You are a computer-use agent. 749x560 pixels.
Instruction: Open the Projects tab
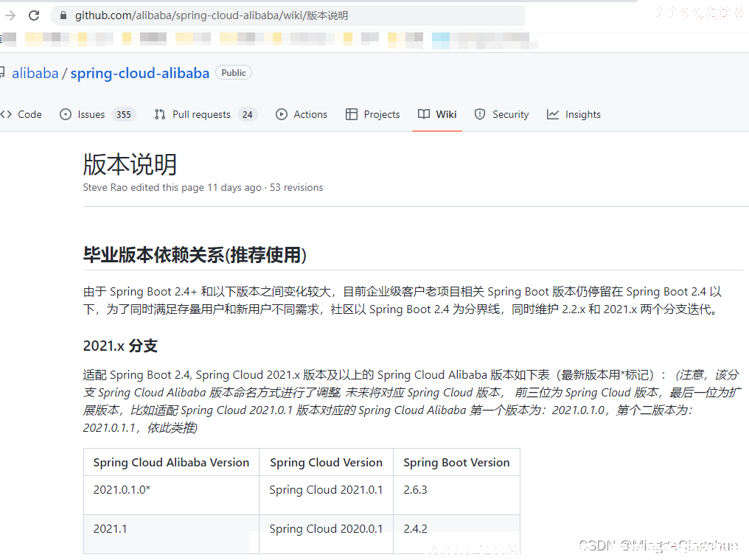pos(372,114)
